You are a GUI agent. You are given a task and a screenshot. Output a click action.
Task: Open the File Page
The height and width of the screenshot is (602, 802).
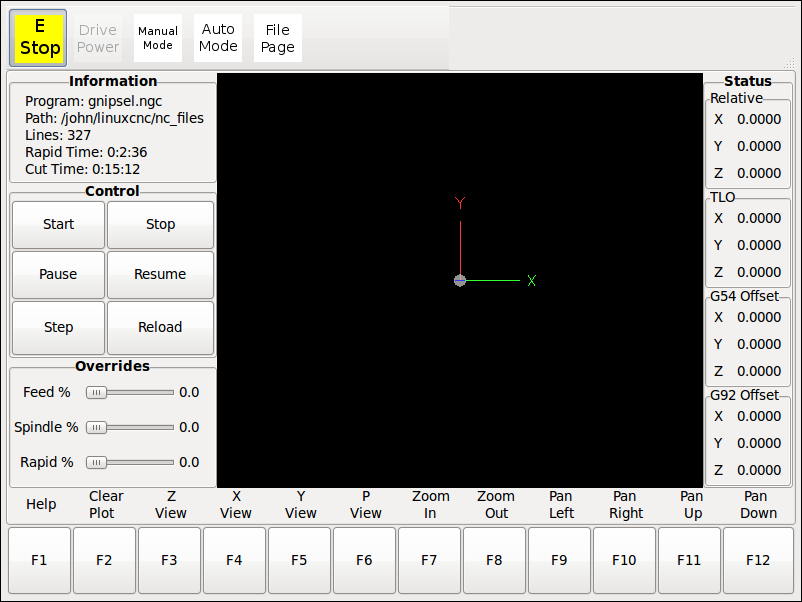[x=278, y=38]
